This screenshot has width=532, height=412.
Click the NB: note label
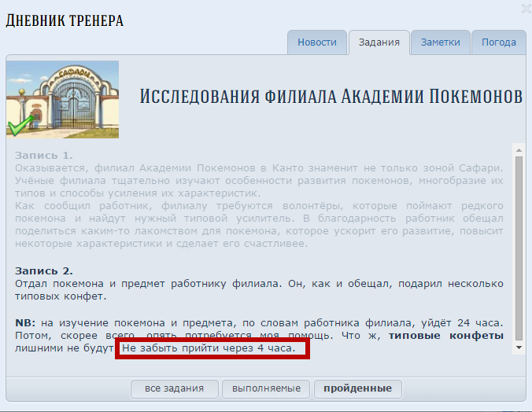(x=25, y=323)
